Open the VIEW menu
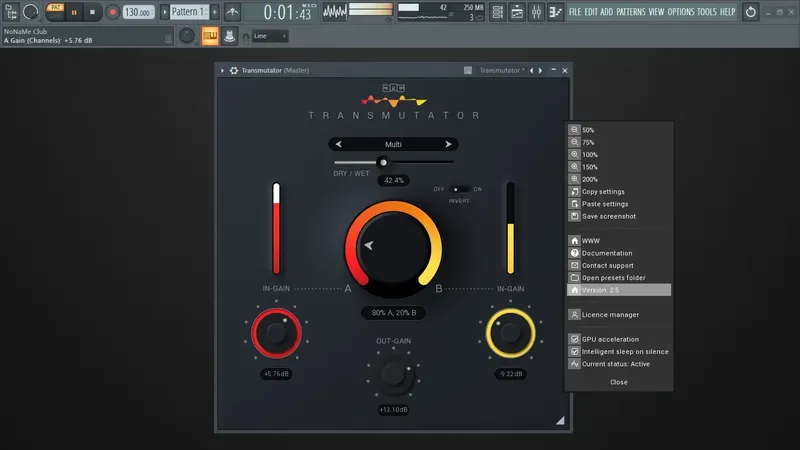 click(x=656, y=12)
